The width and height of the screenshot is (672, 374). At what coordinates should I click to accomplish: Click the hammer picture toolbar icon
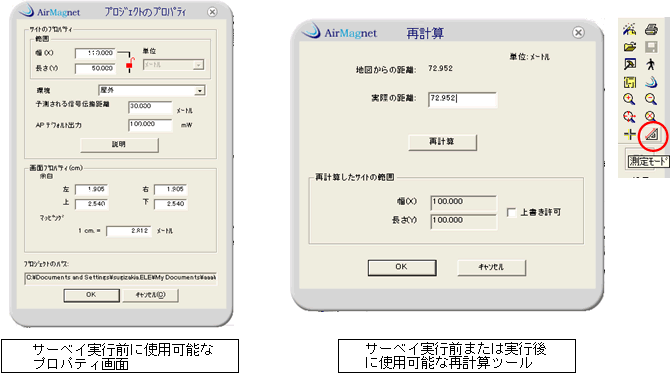pos(630,64)
